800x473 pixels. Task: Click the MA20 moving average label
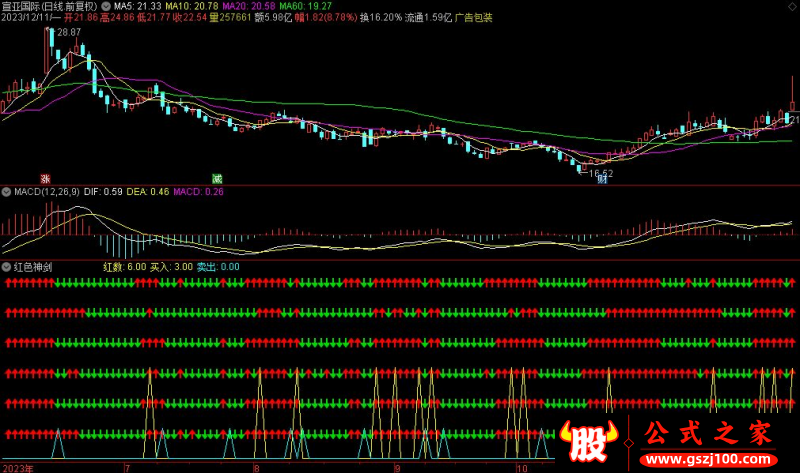(248, 6)
